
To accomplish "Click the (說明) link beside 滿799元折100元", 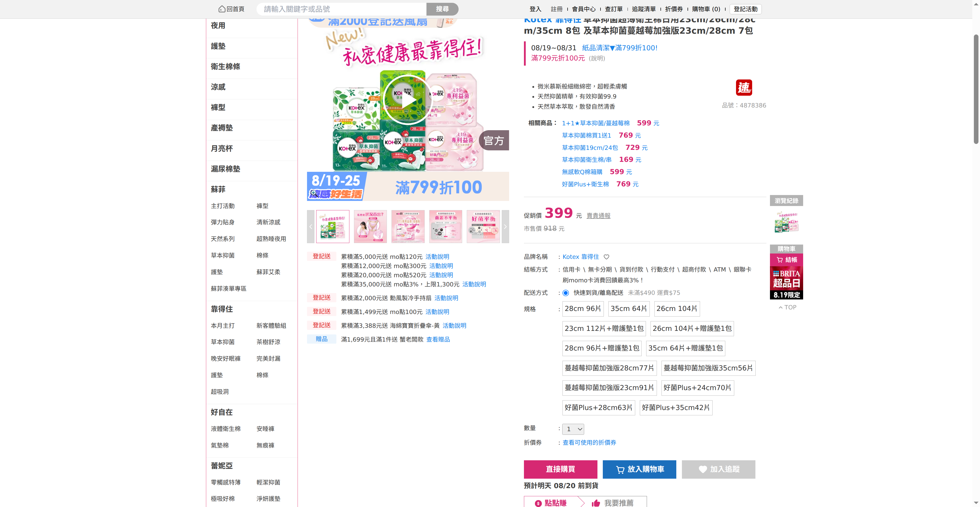I will point(596,59).
